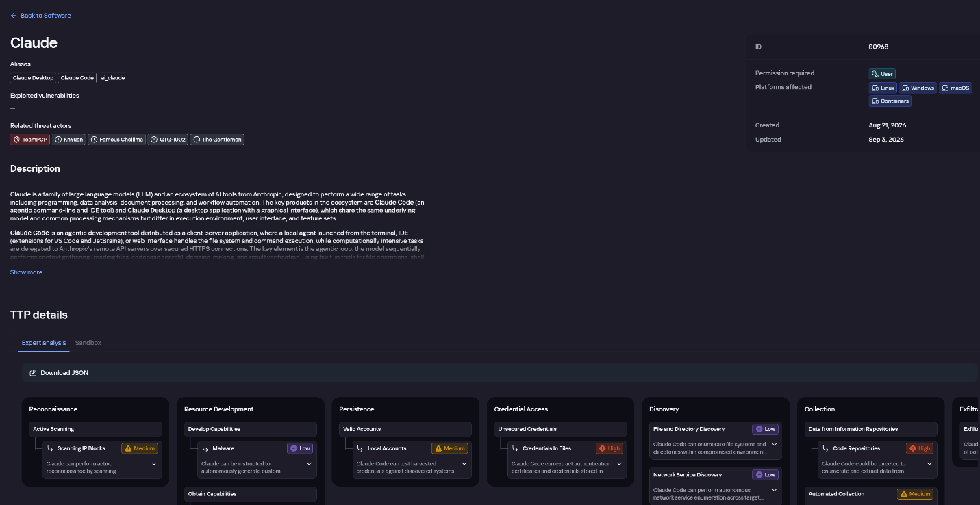Click sub-technique arrow icon next to Credentials In Files
Image resolution: width=980 pixels, height=505 pixels.
pyautogui.click(x=516, y=448)
